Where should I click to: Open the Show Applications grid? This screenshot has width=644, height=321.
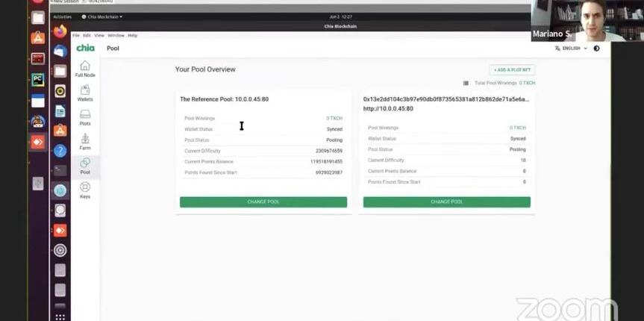pos(60,317)
